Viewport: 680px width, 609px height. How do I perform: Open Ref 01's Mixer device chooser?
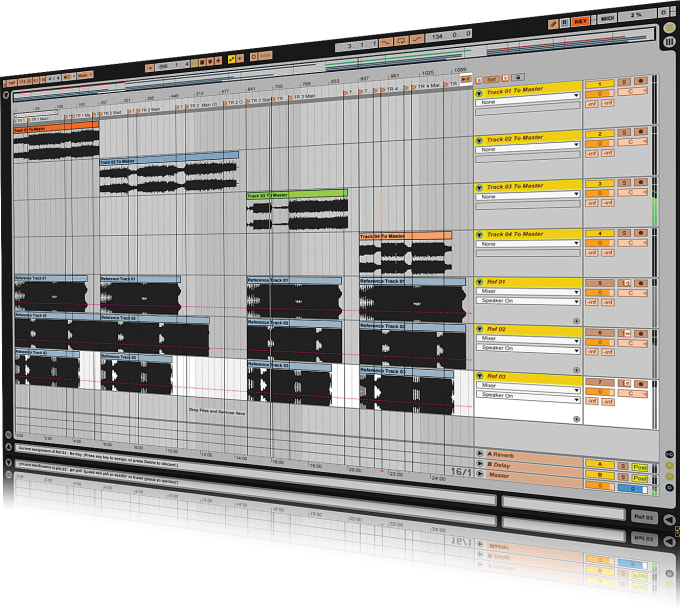(528, 291)
